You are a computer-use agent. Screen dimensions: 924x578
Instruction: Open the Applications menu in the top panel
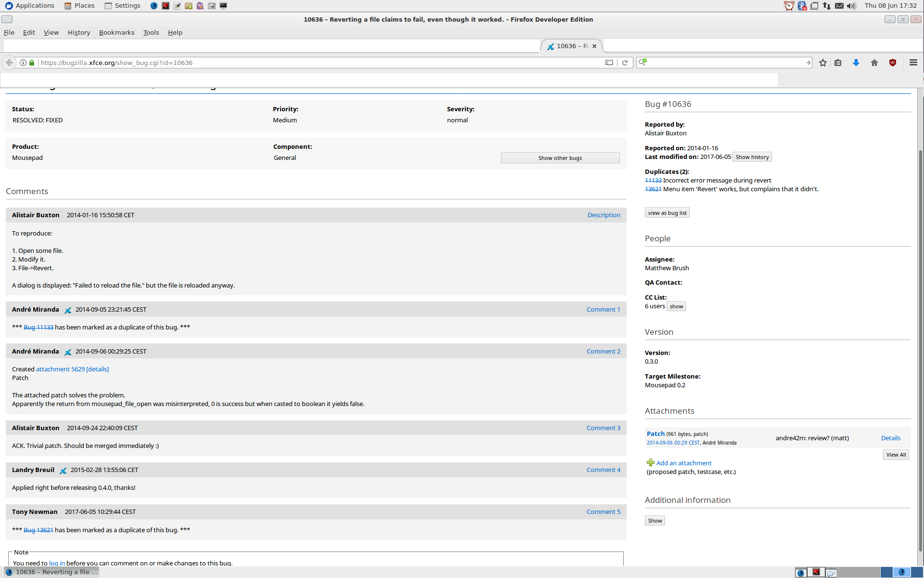pos(30,6)
